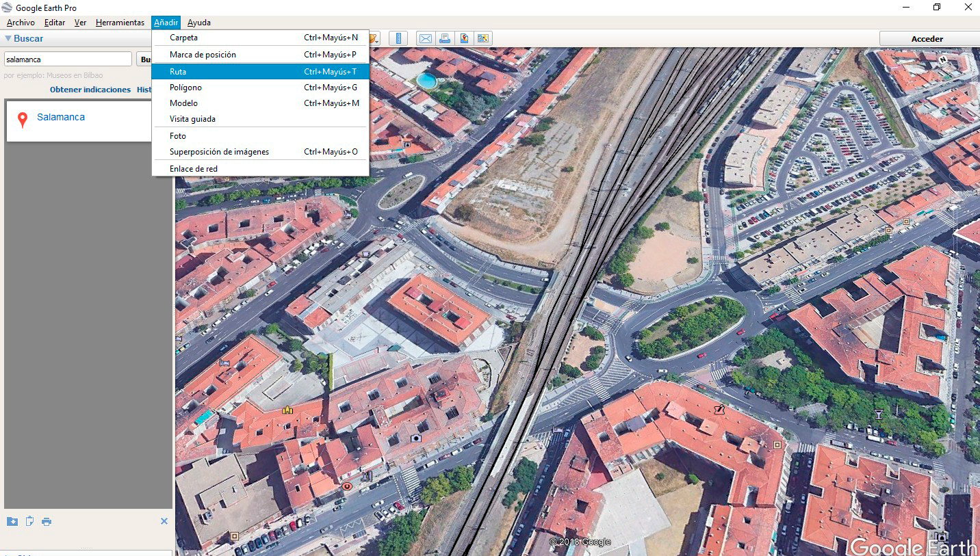Select the Ruler measuring tool
This screenshot has width=980, height=556.
tap(398, 38)
